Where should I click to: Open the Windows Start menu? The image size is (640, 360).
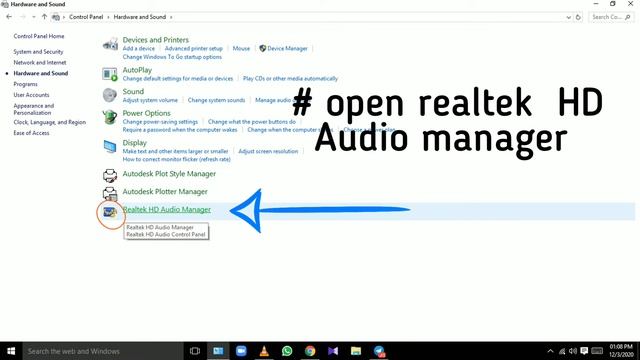coord(11,351)
